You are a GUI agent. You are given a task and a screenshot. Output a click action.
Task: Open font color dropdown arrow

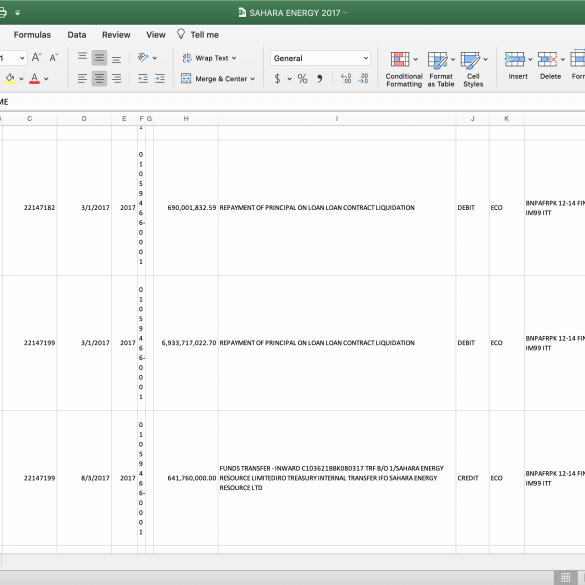46,79
